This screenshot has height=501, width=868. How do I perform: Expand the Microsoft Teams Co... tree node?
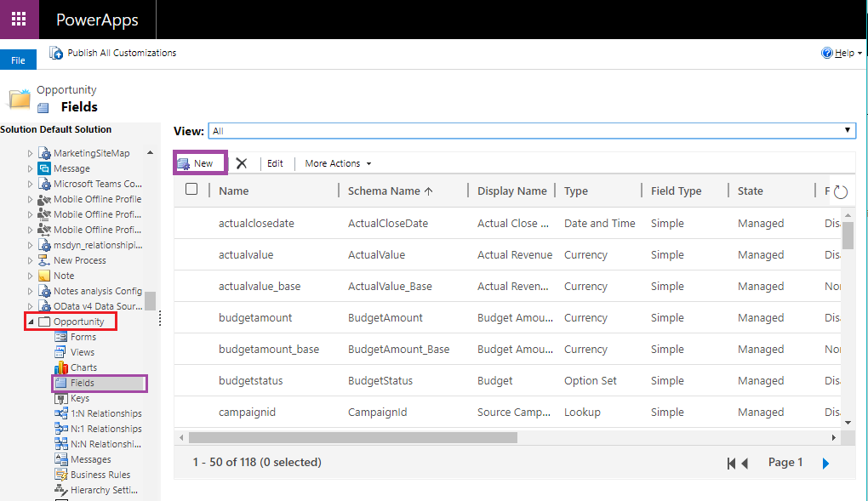click(31, 184)
